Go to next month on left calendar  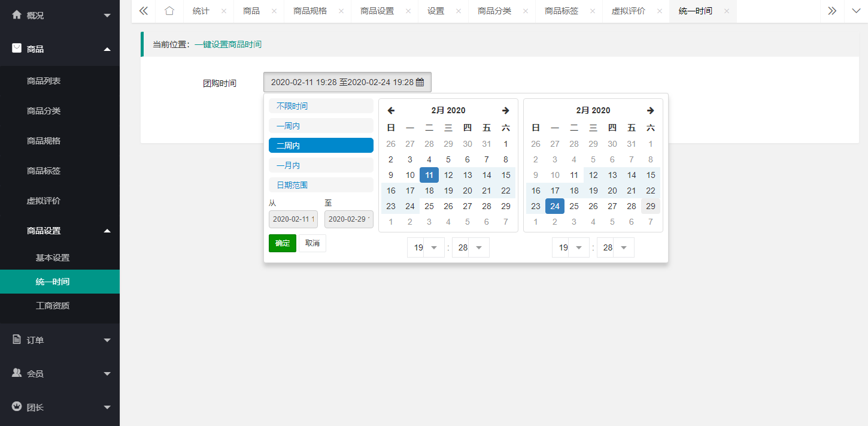(506, 110)
